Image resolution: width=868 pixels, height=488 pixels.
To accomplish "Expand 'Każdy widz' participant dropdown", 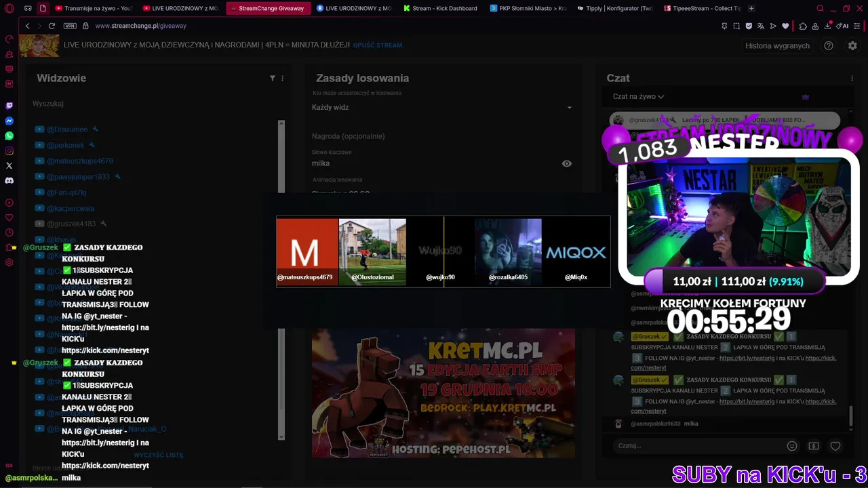I will (442, 107).
